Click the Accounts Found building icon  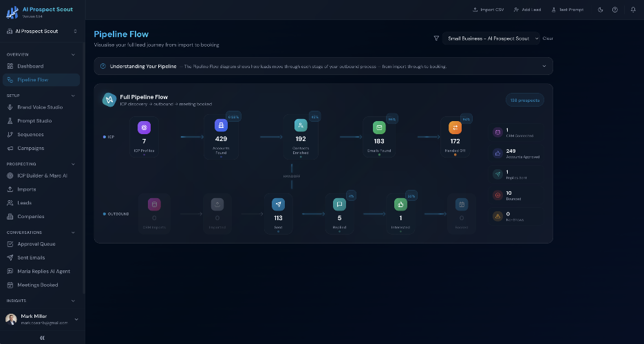tap(221, 125)
